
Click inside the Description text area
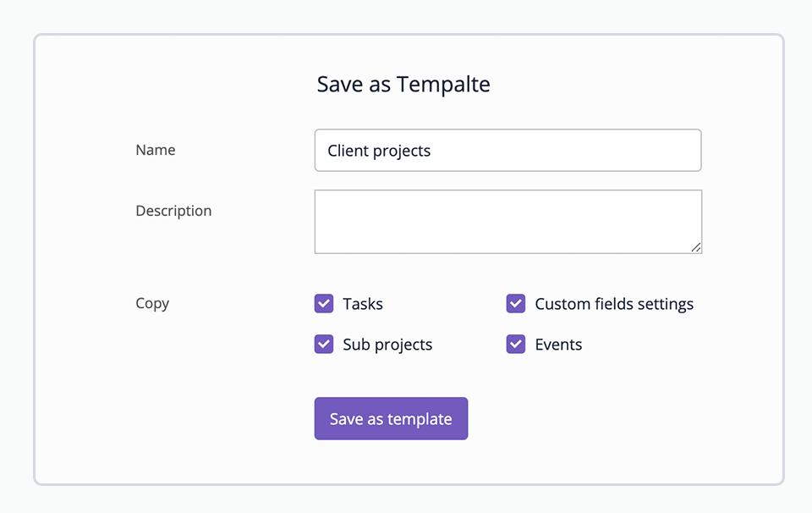[x=508, y=222]
